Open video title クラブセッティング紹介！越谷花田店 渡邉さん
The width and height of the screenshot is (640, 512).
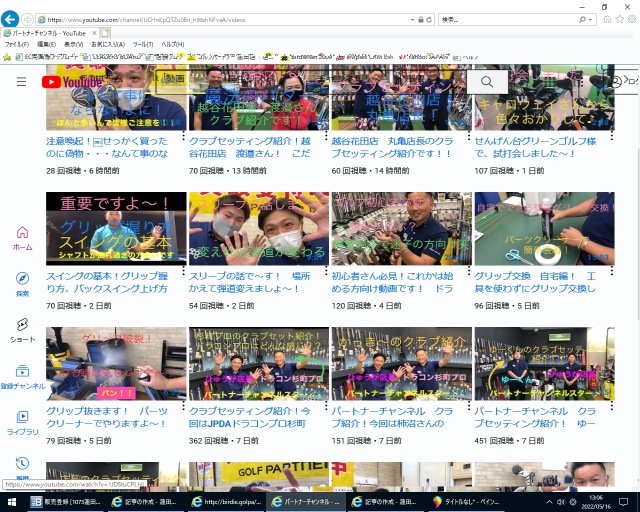[x=249, y=147]
